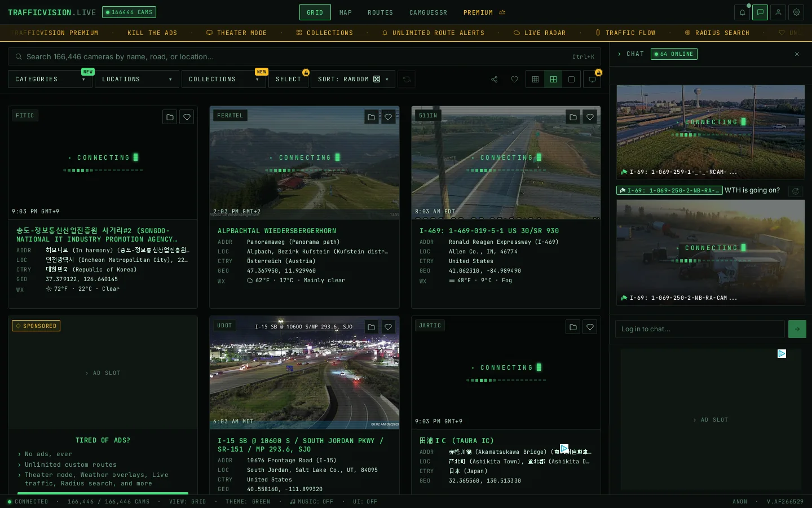Open the Collections dropdown

[224, 79]
